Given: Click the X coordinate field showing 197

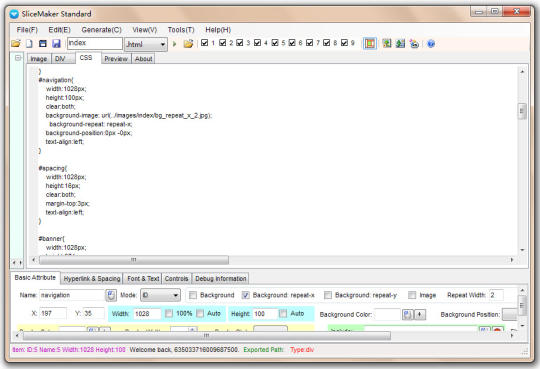Looking at the screenshot, I should [53, 314].
